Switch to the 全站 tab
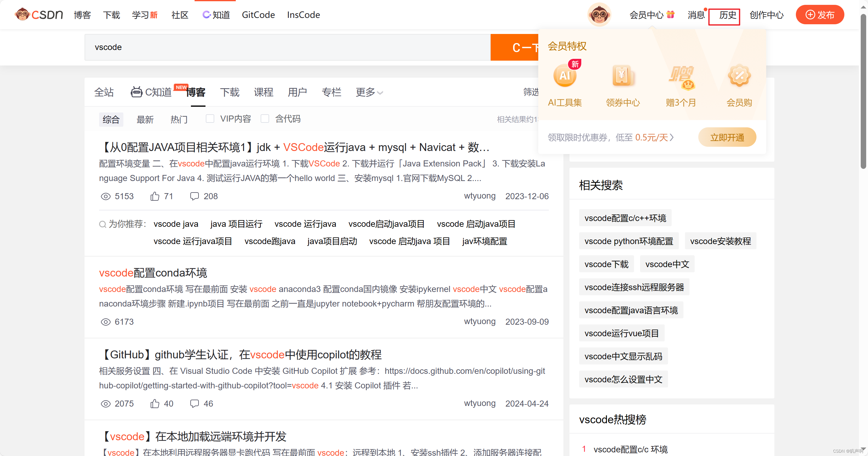This screenshot has height=456, width=868. (x=104, y=92)
